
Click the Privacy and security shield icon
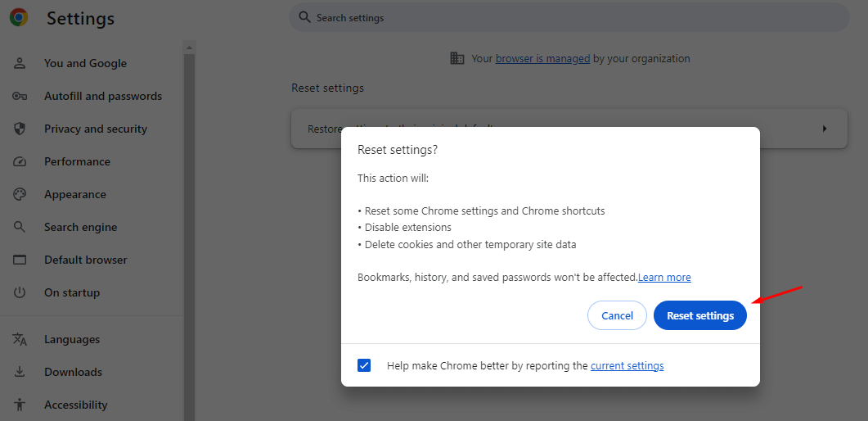[20, 129]
